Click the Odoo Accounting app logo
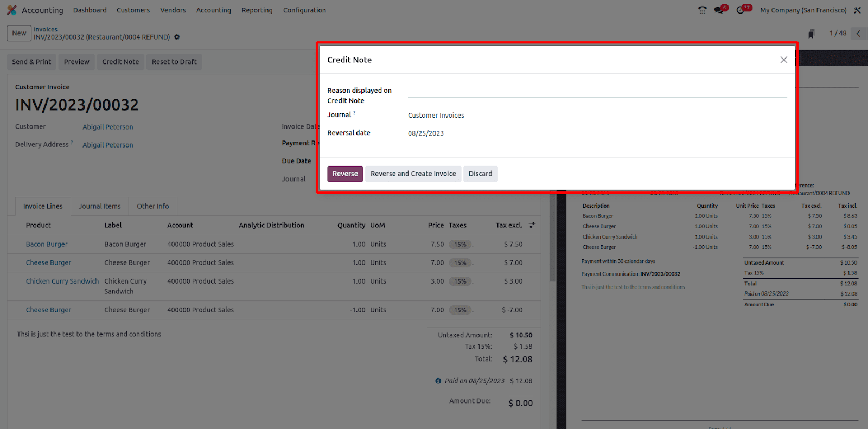Image resolution: width=868 pixels, height=429 pixels. (x=11, y=10)
